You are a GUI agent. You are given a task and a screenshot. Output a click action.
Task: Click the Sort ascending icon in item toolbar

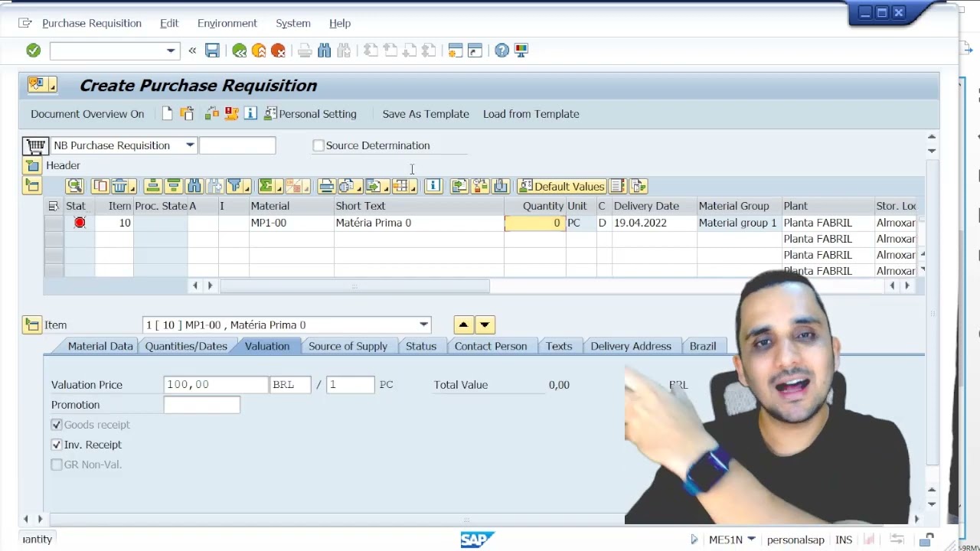(152, 186)
